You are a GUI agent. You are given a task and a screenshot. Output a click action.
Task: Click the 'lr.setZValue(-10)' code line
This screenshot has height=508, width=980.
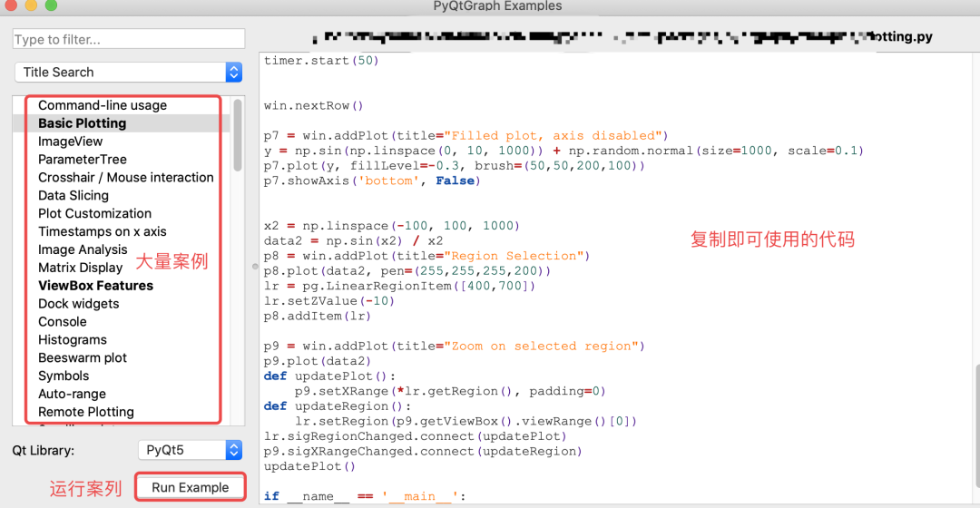click(329, 301)
